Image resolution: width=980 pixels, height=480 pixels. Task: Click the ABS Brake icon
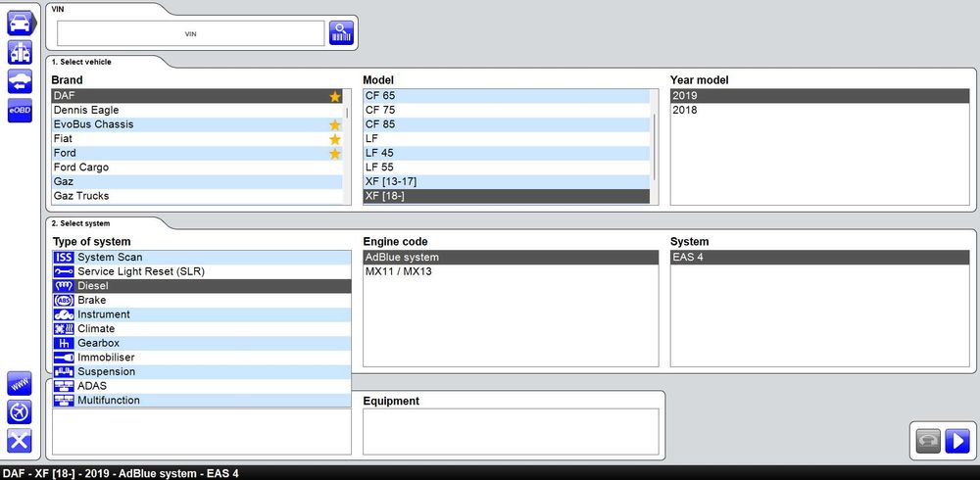(x=64, y=301)
